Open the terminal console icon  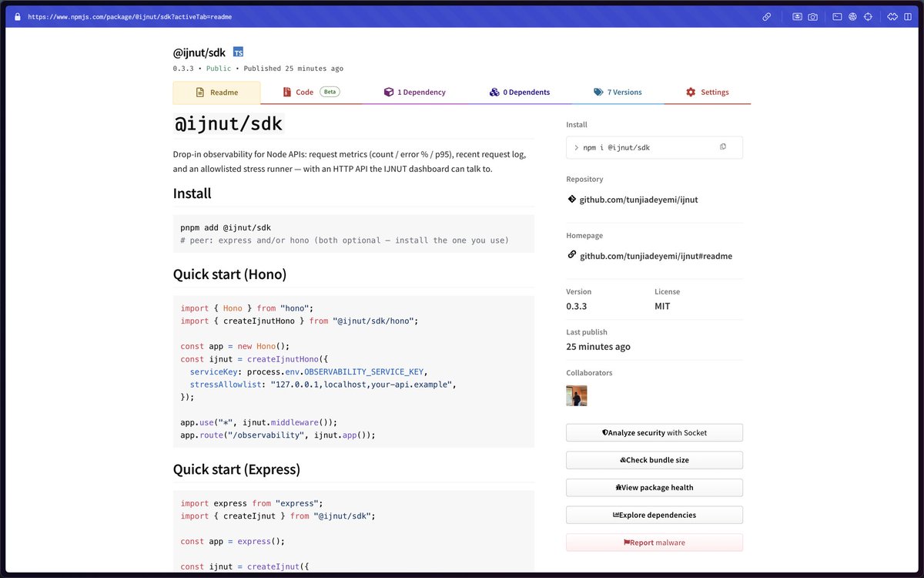837,16
